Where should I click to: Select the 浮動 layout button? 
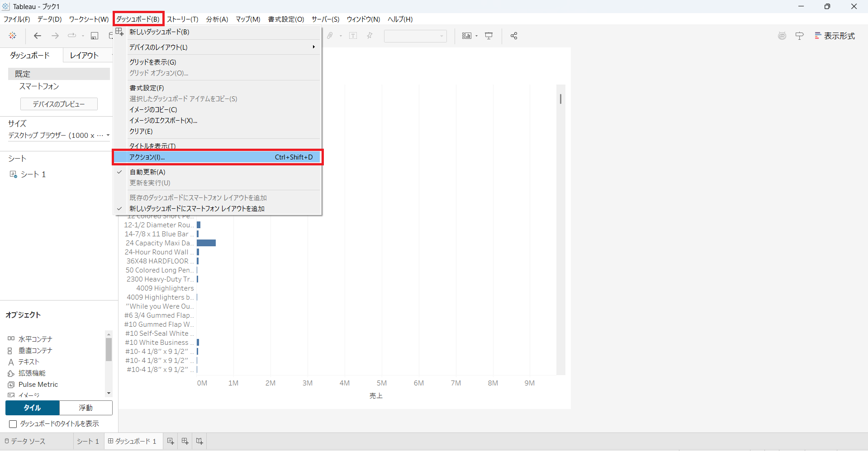click(x=86, y=408)
